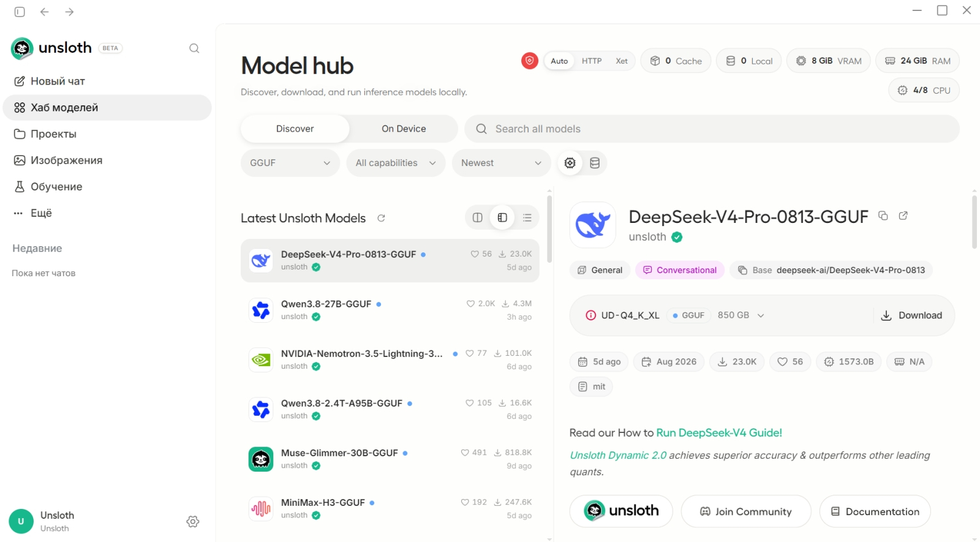Switch to the Discover tab
This screenshot has height=542, width=980.
tap(295, 129)
